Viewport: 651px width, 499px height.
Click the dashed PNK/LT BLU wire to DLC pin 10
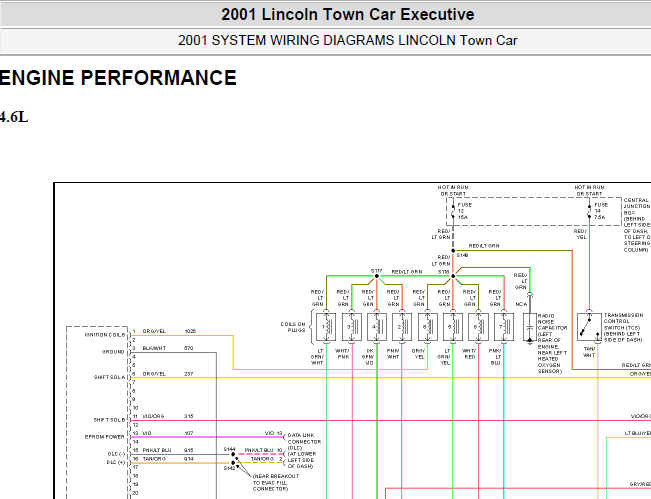259,454
